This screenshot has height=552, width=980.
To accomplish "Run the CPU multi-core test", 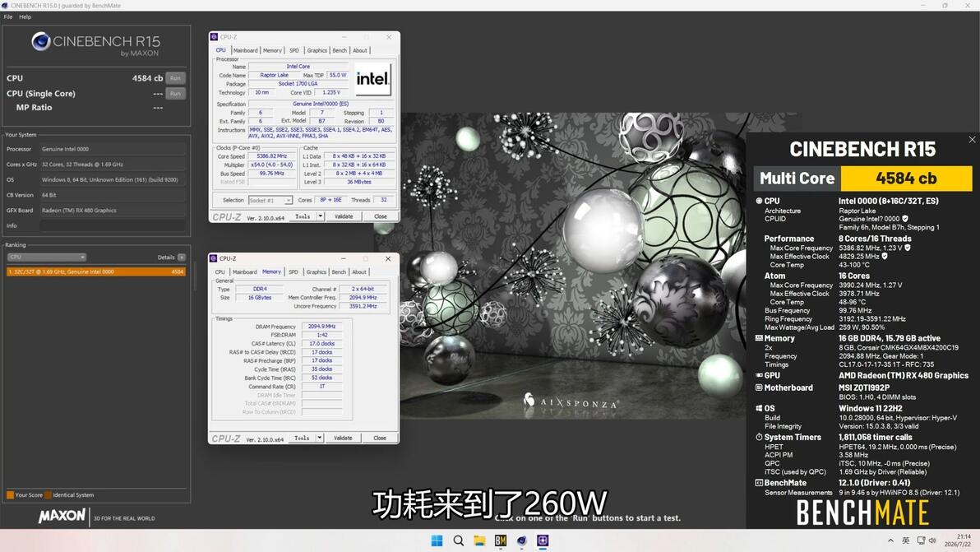I will click(176, 78).
